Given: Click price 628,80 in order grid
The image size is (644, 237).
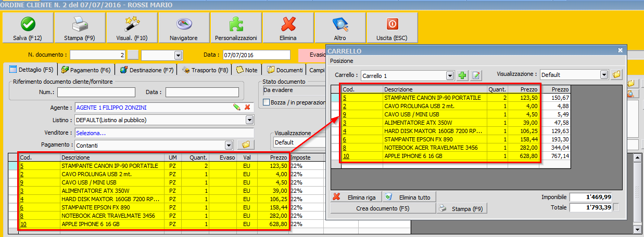Looking at the screenshot, I should 279,224.
